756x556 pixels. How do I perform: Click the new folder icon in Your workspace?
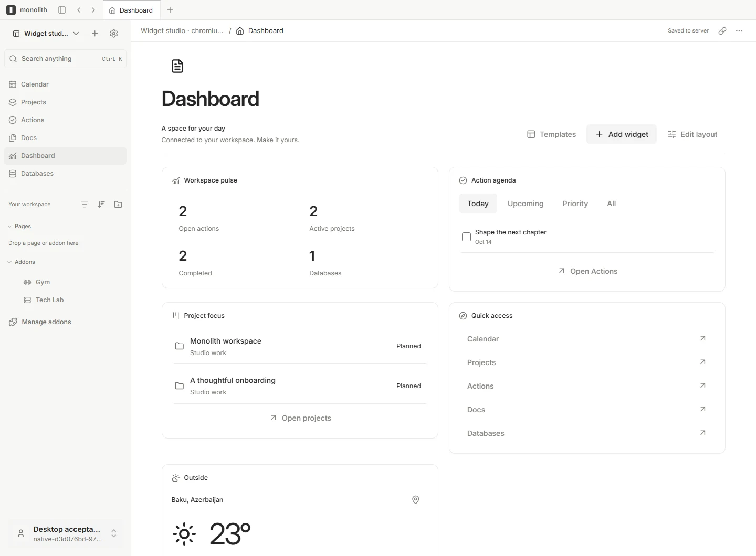(118, 205)
